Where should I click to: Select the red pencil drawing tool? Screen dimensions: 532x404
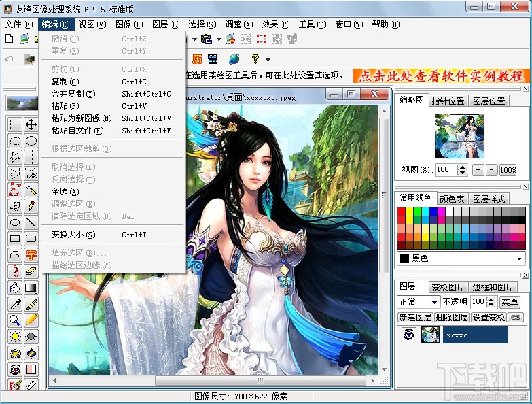coord(31,206)
